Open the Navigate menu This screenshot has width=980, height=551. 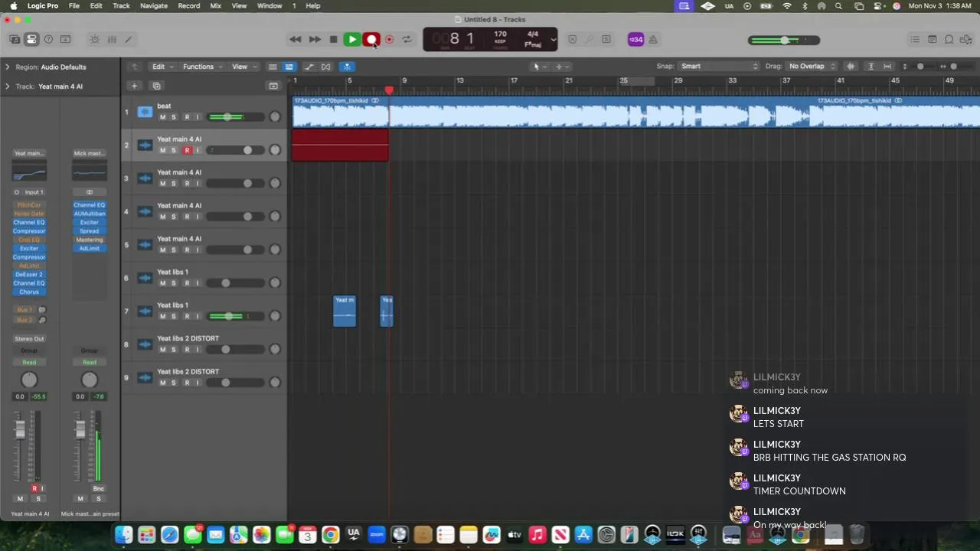click(x=154, y=5)
